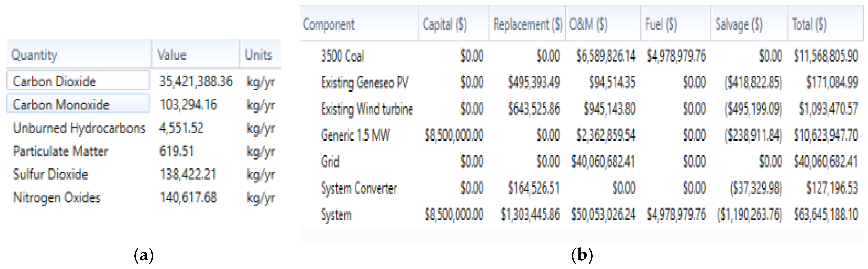Screen dimensions: 868x269
Task: Sort by the Component column header
Action: (x=329, y=25)
